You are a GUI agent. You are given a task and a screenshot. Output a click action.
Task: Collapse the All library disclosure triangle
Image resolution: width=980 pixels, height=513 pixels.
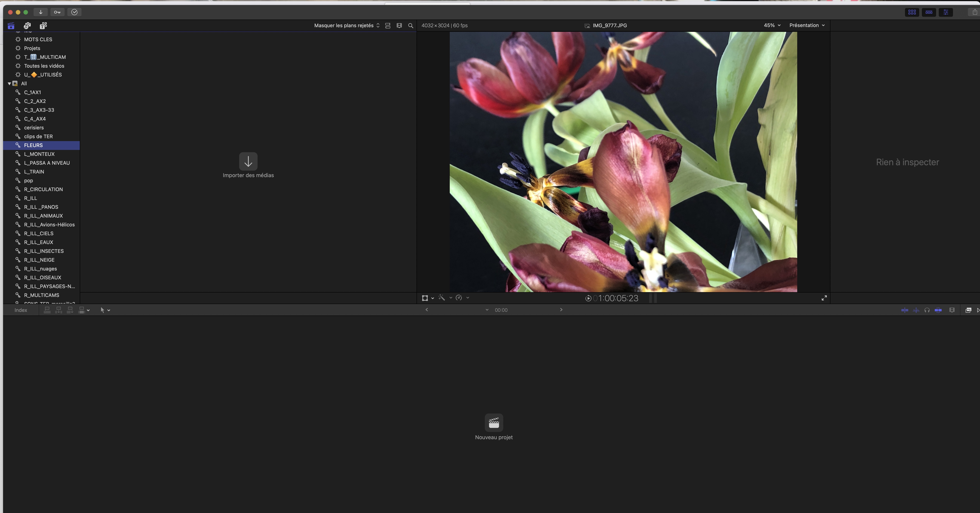tap(9, 84)
